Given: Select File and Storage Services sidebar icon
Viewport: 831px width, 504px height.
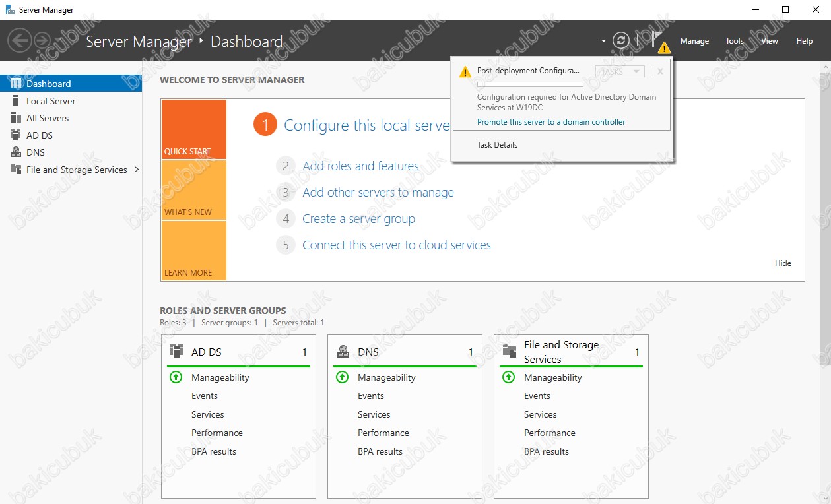Looking at the screenshot, I should point(16,170).
